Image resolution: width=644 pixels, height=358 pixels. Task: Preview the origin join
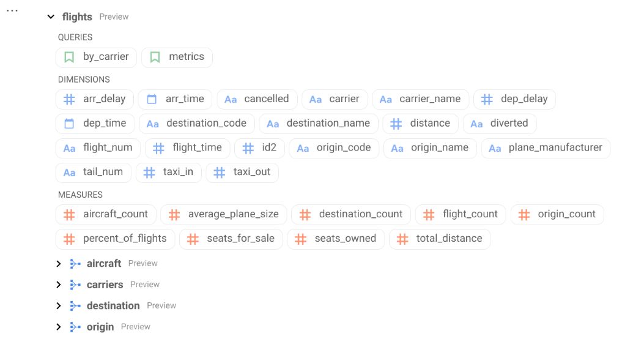[136, 327]
